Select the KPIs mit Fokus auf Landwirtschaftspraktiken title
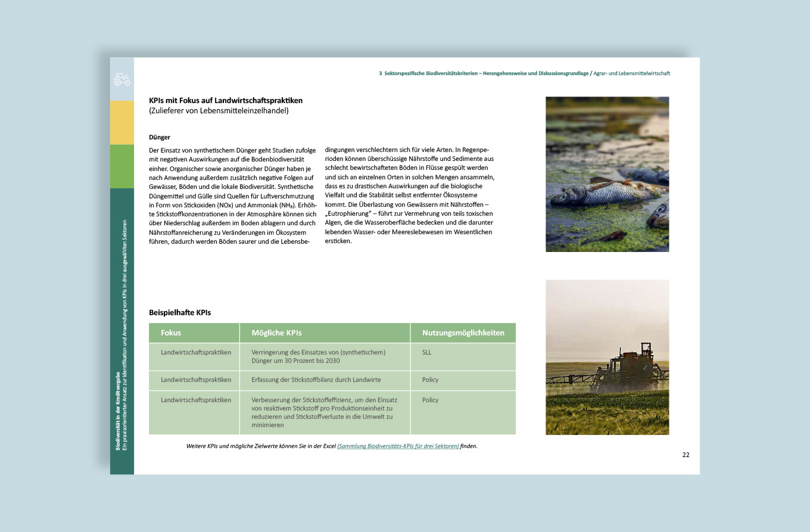Viewport: 810px width, 532px height. click(x=226, y=100)
